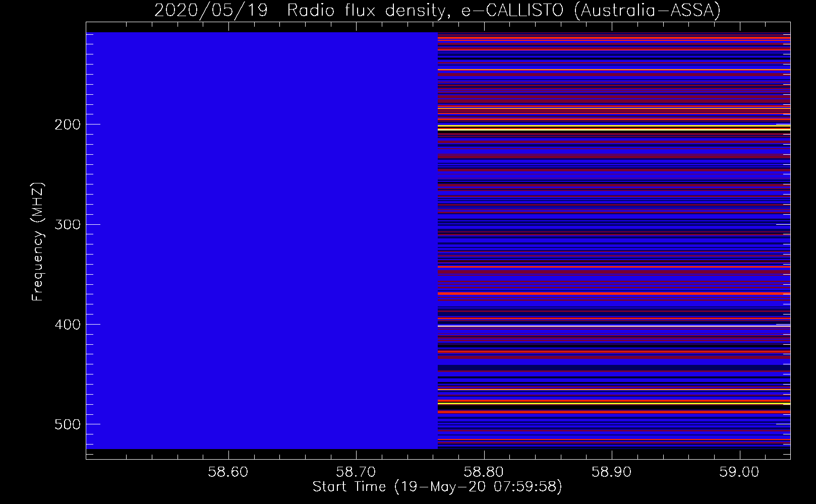This screenshot has height=504, width=816.
Task: Click the 59.00 time tick label
Action: click(739, 472)
